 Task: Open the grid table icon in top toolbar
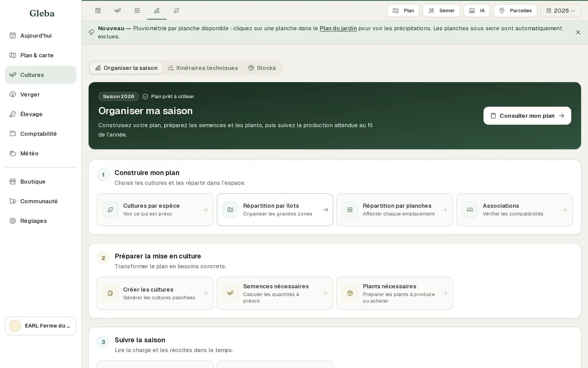137,10
